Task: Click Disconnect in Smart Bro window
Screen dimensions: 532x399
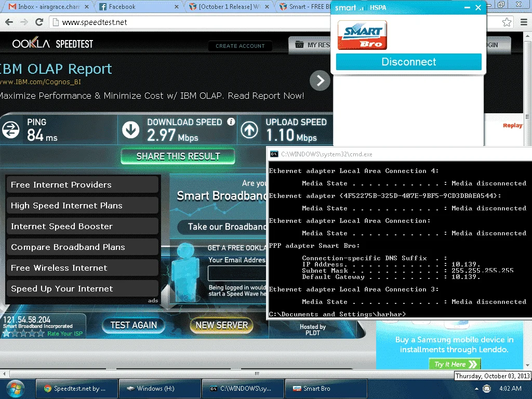Action: click(x=408, y=62)
